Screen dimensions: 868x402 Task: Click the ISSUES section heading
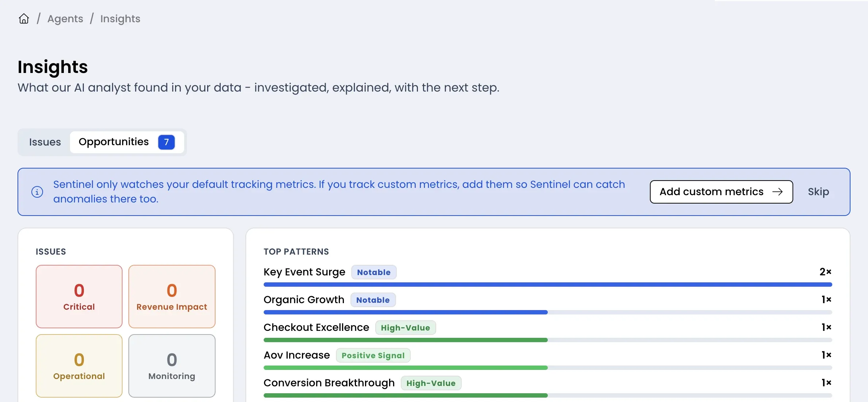[x=51, y=252]
